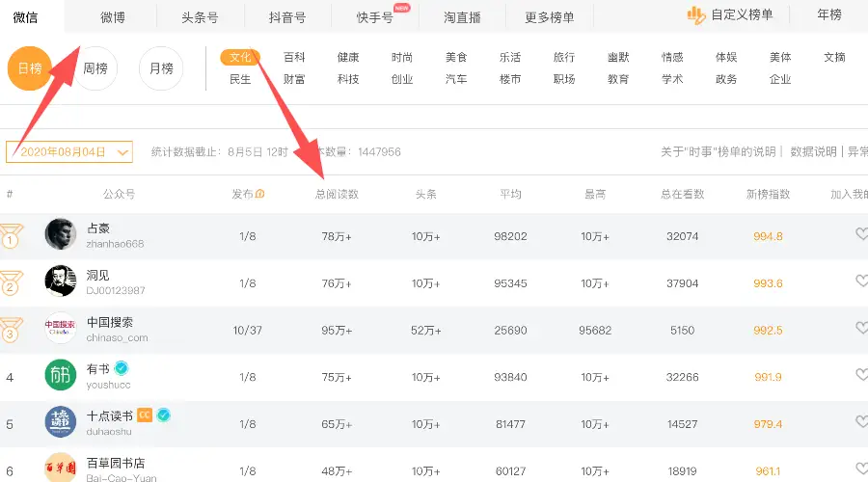Open the 更多榜单 tab
This screenshot has width=868, height=482.
[549, 17]
